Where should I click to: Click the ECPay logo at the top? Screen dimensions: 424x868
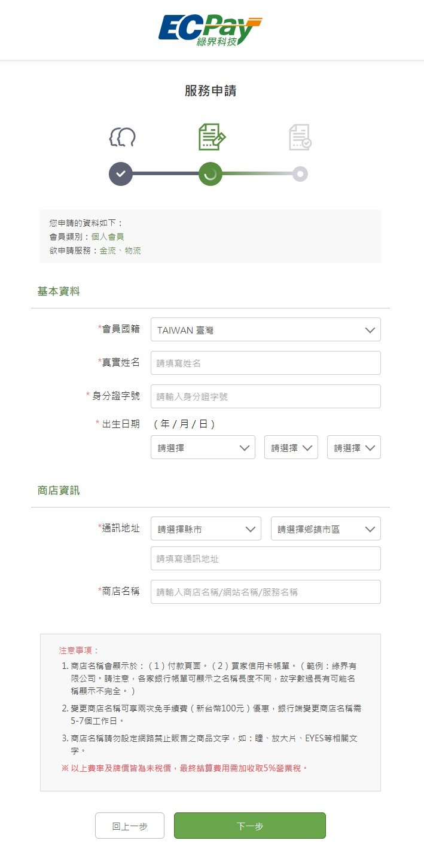tap(211, 30)
